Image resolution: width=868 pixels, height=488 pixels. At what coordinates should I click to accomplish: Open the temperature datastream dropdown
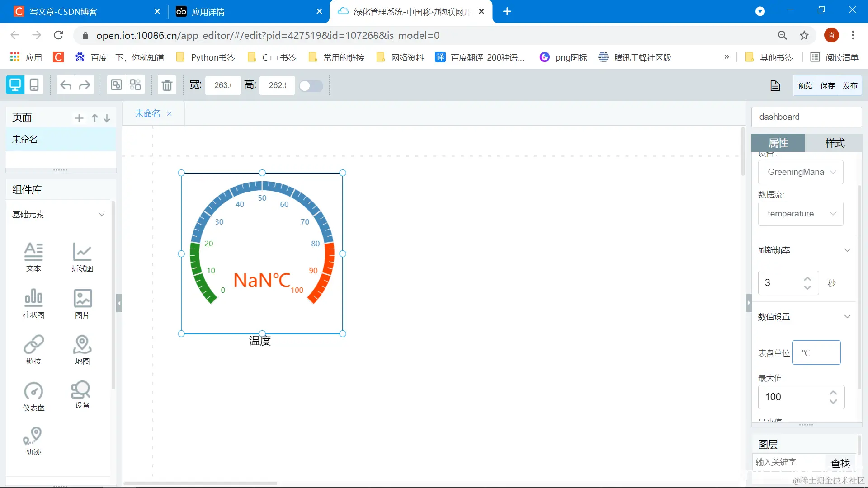click(x=800, y=214)
